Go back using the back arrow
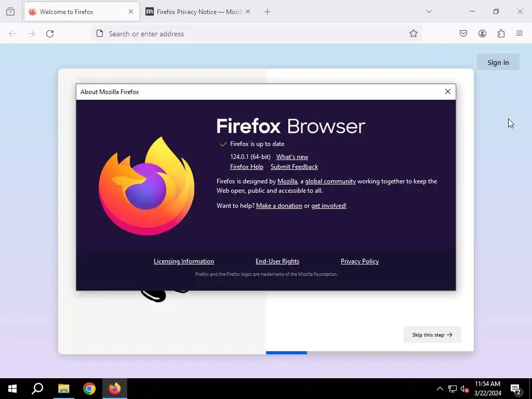The width and height of the screenshot is (532, 399). click(12, 34)
